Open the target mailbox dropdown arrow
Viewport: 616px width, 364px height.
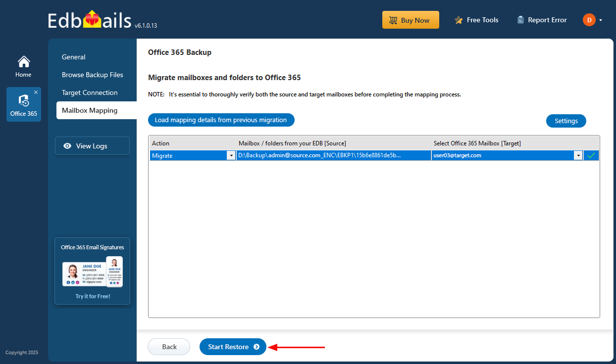(x=578, y=155)
